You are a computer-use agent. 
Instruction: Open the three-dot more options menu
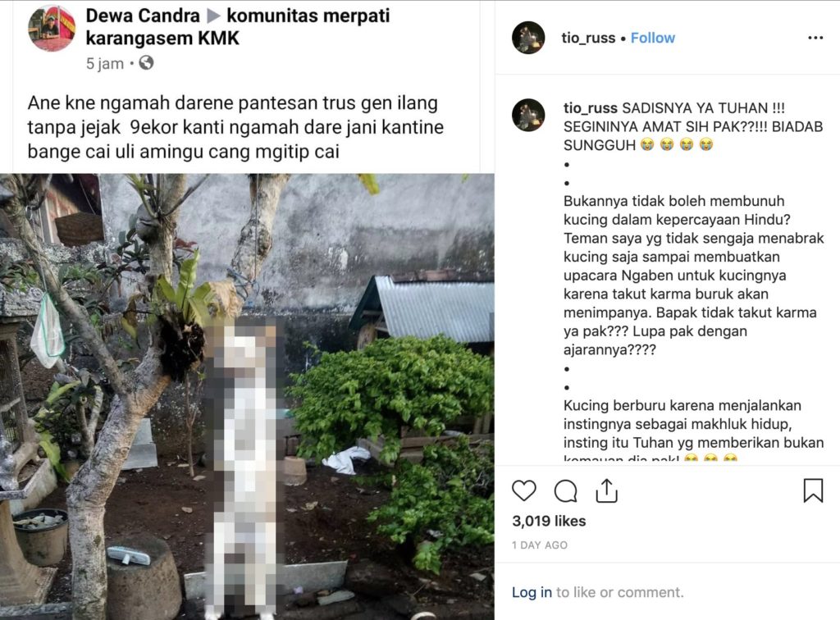pyautogui.click(x=815, y=38)
